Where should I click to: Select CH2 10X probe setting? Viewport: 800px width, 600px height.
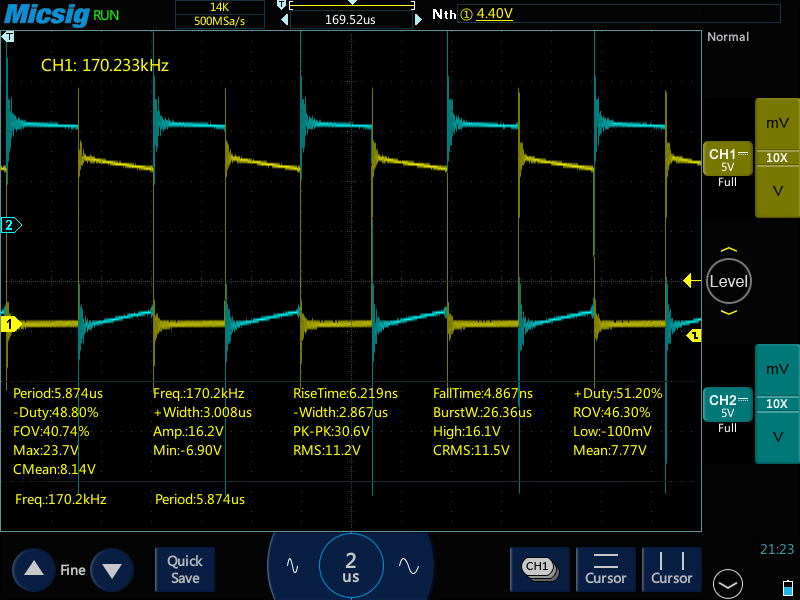(x=777, y=404)
